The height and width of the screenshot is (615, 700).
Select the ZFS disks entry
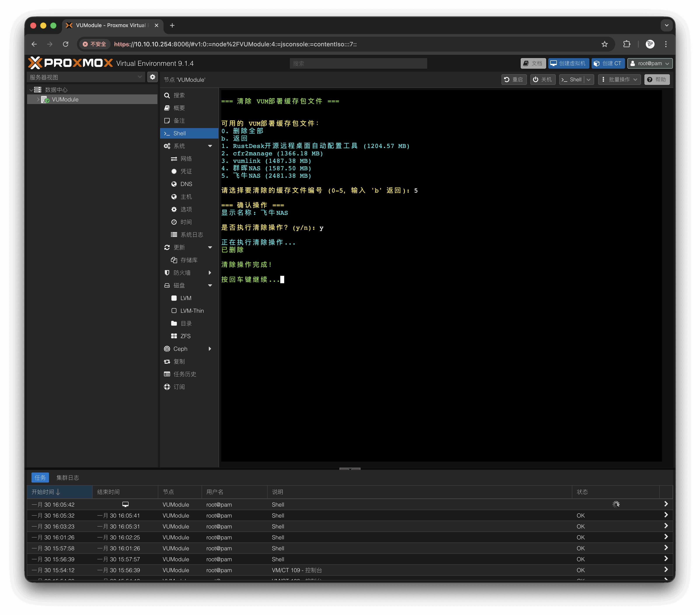[x=185, y=336]
